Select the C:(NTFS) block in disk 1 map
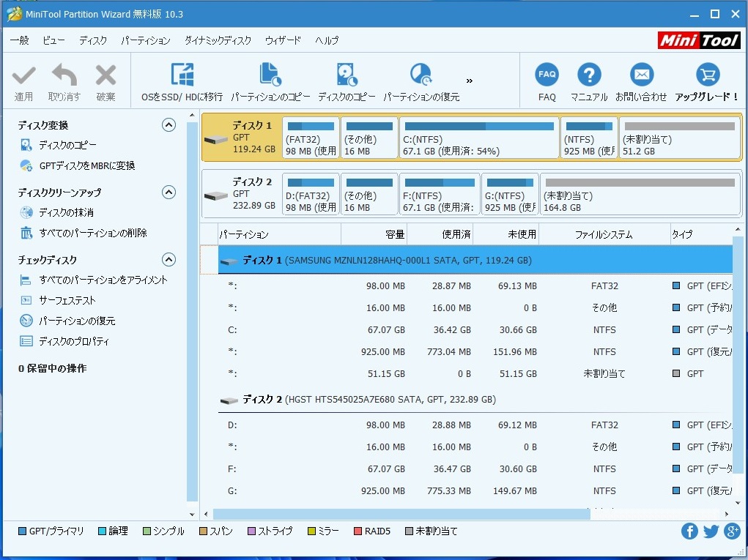 click(x=478, y=138)
